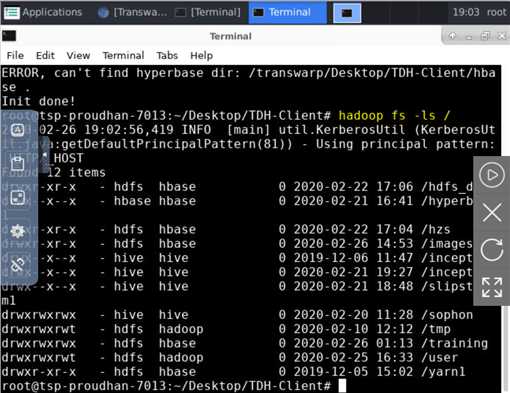Click the '/tmp' directory entry

click(436, 329)
